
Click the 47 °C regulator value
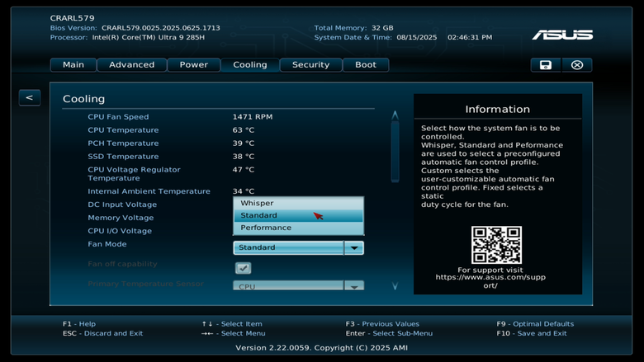(x=244, y=169)
